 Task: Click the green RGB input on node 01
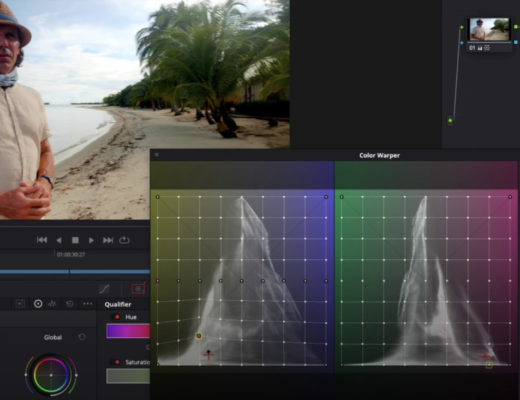462,27
